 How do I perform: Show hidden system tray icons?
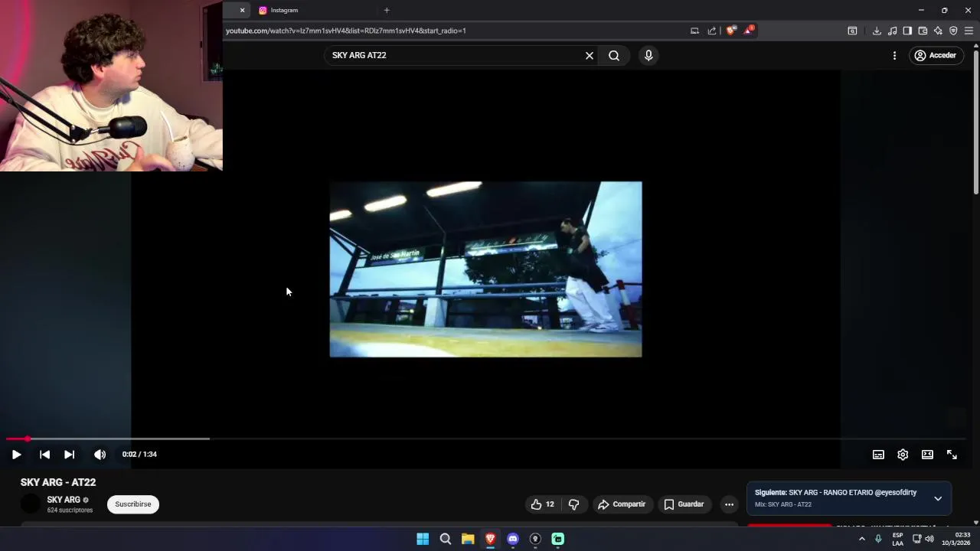(861, 539)
